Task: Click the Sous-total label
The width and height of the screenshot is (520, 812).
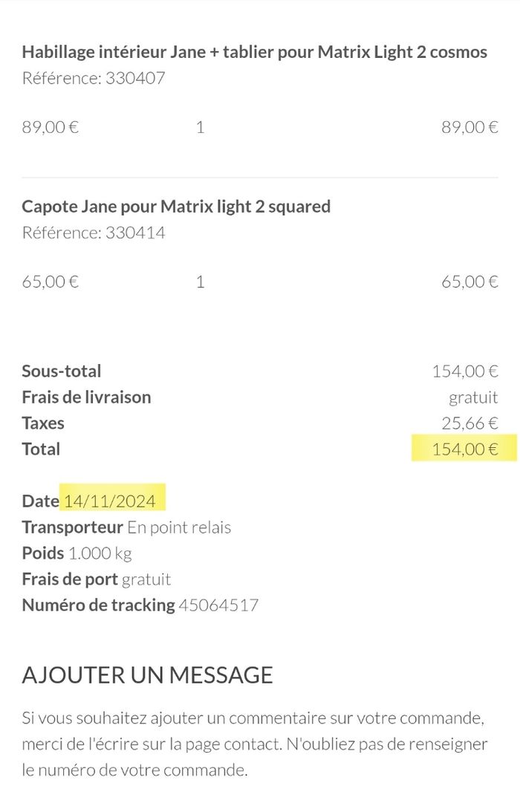Action: pyautogui.click(x=62, y=371)
